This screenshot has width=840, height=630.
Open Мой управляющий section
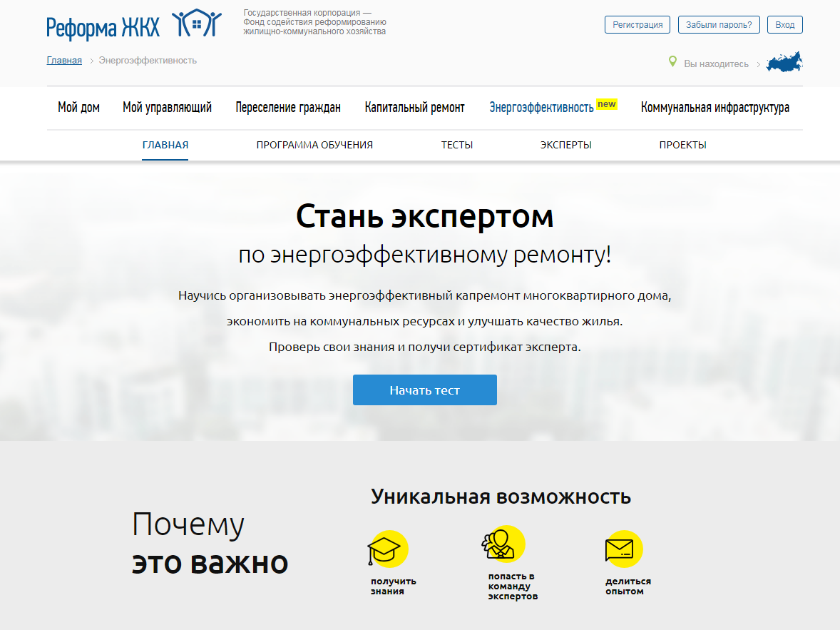pyautogui.click(x=167, y=108)
